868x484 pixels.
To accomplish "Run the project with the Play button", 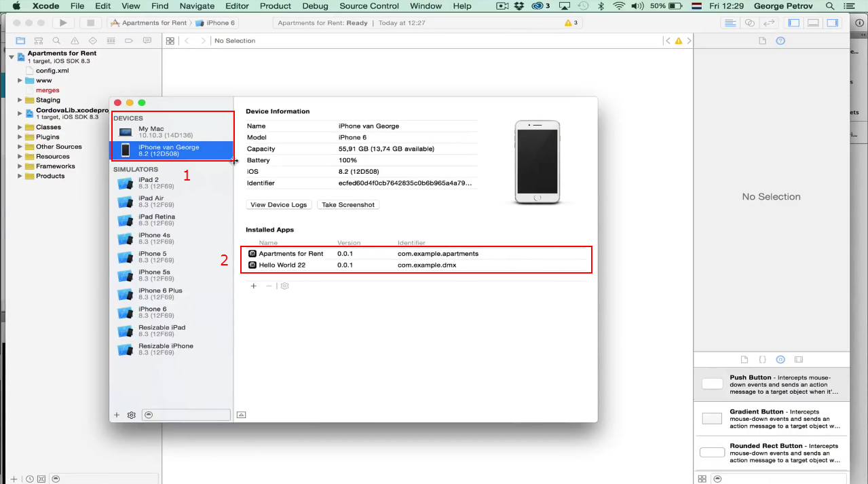I will pos(63,22).
